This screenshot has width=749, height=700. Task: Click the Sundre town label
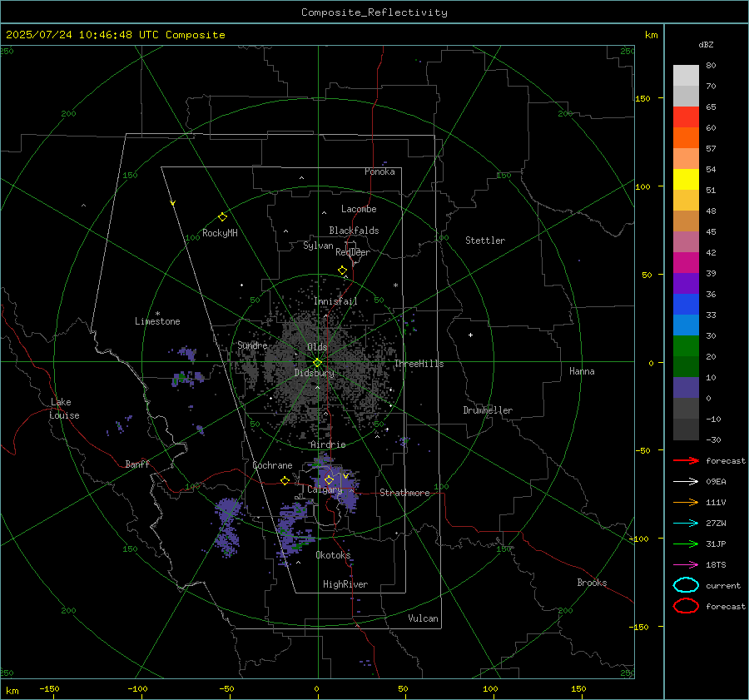coord(252,345)
